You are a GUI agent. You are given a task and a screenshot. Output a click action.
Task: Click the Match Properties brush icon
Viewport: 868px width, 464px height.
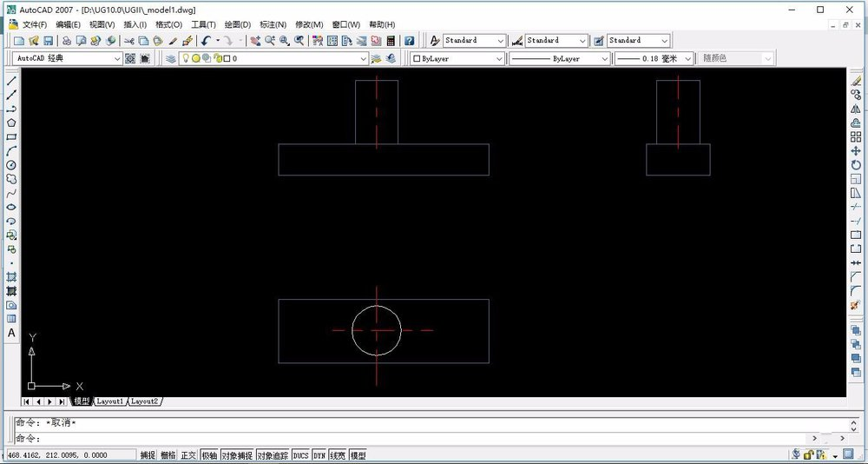point(172,41)
